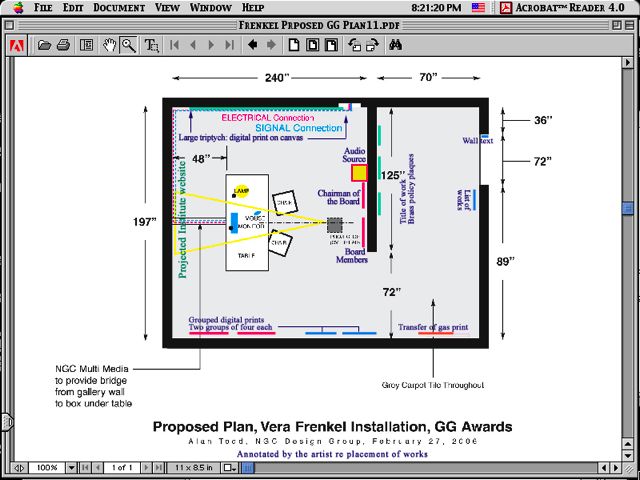Click the First Page toolbar icon
The height and width of the screenshot is (480, 640).
coord(174,45)
